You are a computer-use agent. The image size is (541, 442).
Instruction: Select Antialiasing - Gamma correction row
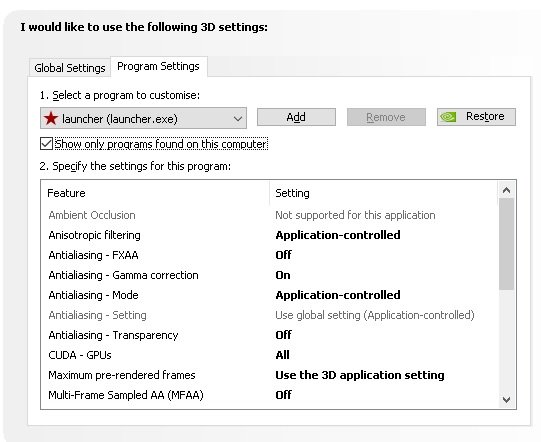(x=269, y=275)
